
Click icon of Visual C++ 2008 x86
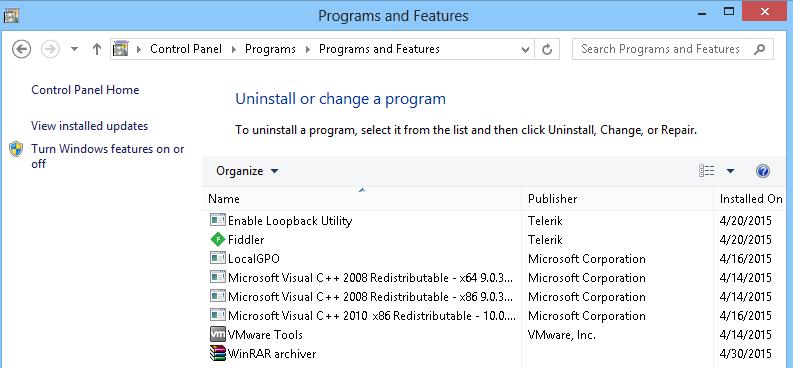217,296
